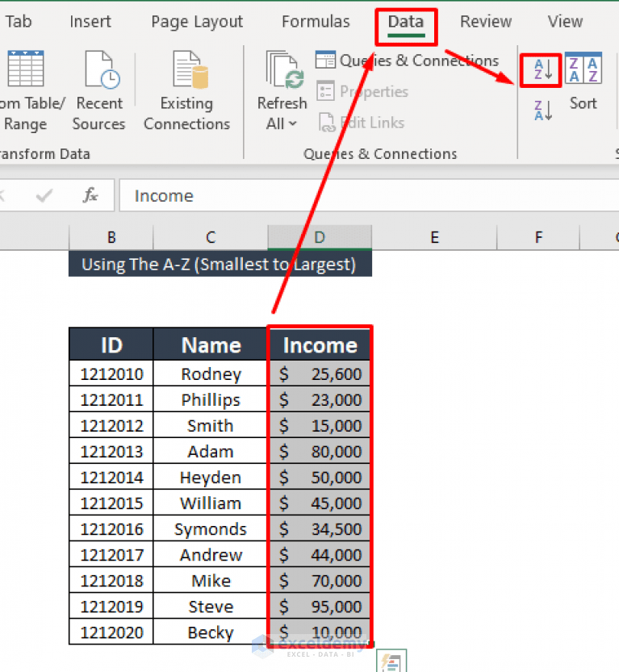Viewport: 619px width, 672px height.
Task: Click the title cell Using The A-Z
Action: pos(220,264)
